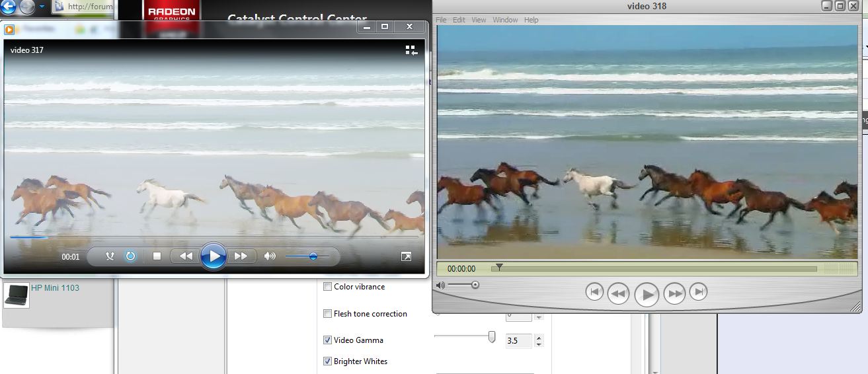Rewind video 318 in QuickTime
Screen dimensions: 868x374
point(618,293)
